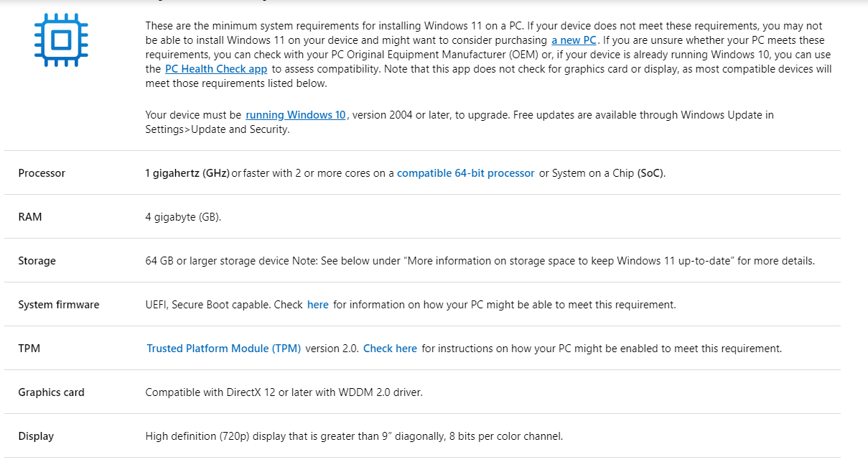
Task: Open the compatible 64-bit processor link
Action: 465,173
